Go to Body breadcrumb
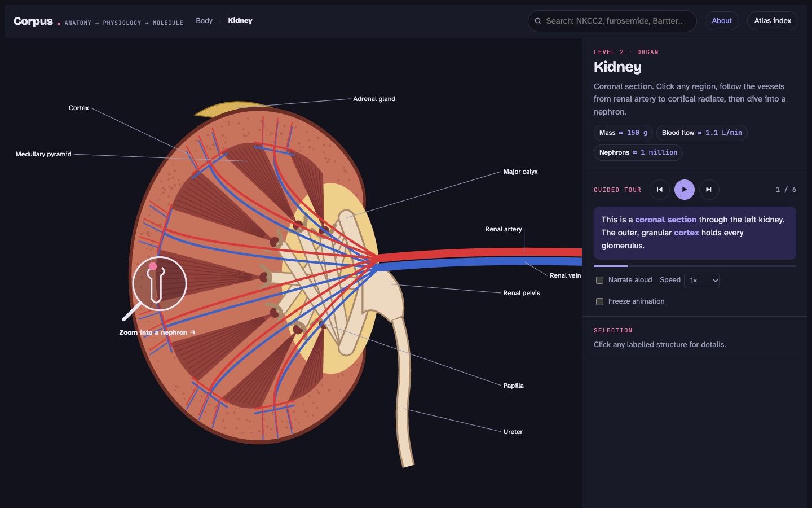Image resolution: width=812 pixels, height=508 pixels. click(x=204, y=21)
